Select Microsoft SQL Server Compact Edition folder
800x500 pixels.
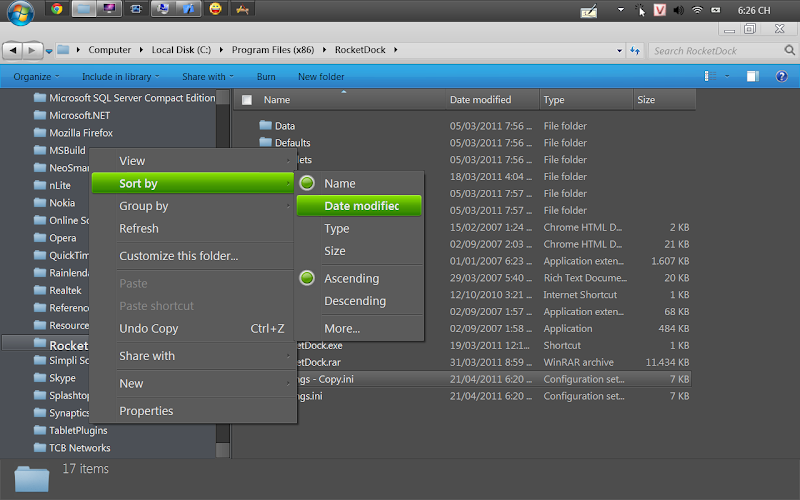124,97
